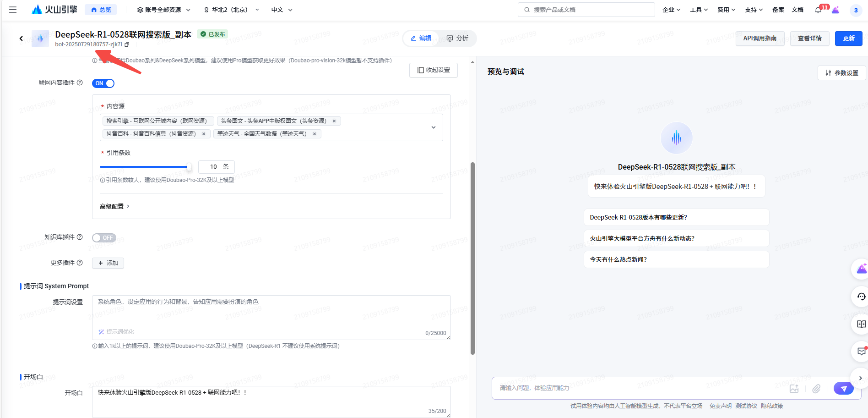This screenshot has height=418, width=868.
Task: Click the blue 更新 button
Action: [848, 38]
